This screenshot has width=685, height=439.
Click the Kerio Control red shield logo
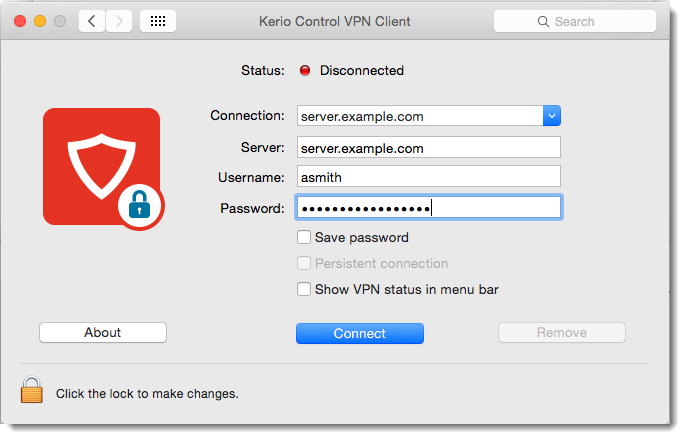(101, 166)
